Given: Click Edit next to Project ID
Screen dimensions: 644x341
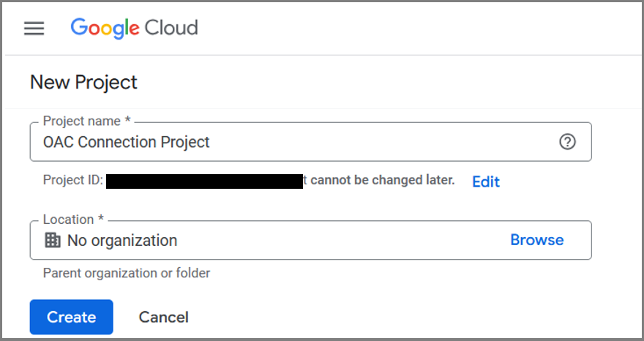Looking at the screenshot, I should (x=486, y=181).
